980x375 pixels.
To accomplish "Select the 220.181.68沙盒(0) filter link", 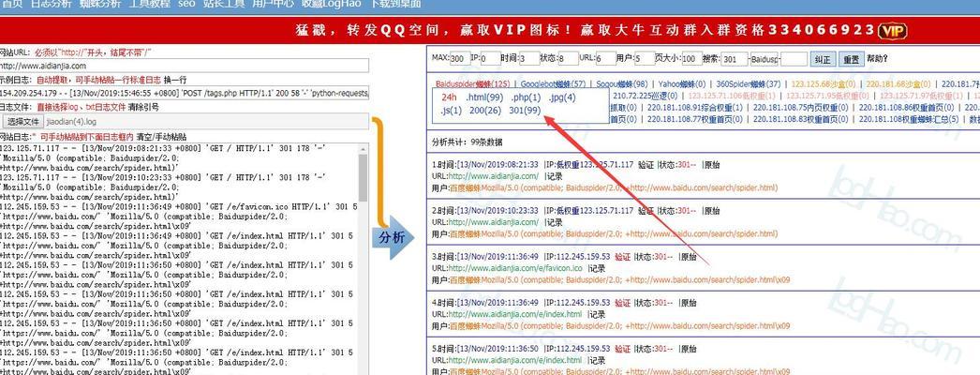I will coord(898,83).
